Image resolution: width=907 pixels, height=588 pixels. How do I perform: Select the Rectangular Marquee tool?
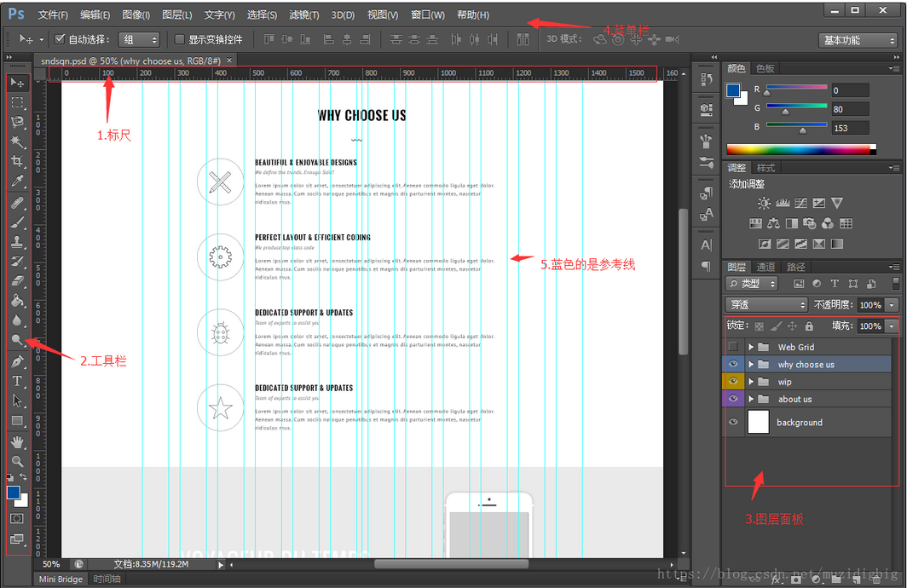point(17,103)
